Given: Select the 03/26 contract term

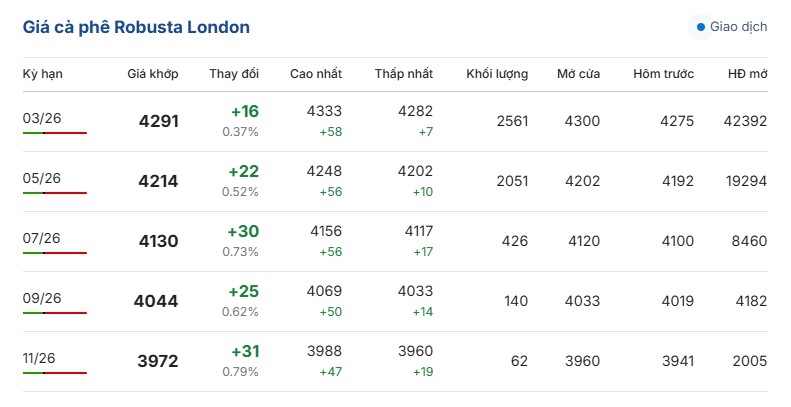Looking at the screenshot, I should (42, 118).
